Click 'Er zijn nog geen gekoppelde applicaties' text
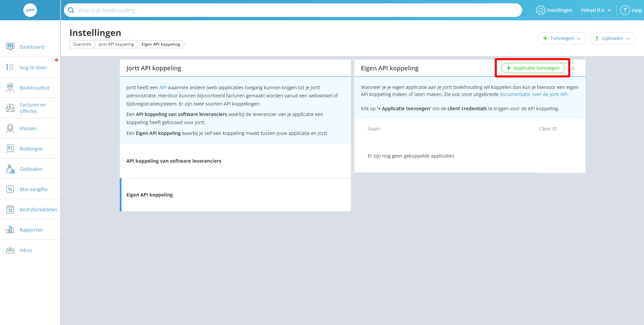The width and height of the screenshot is (644, 325). point(411,156)
